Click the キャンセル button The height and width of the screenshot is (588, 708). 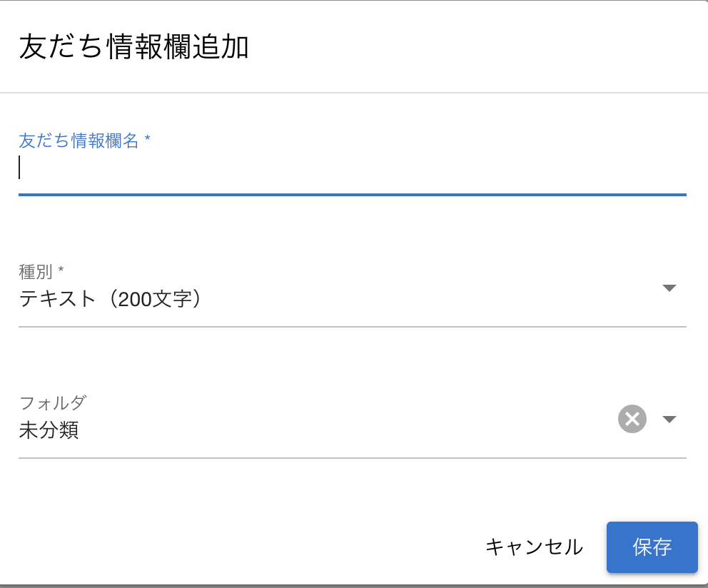click(534, 547)
